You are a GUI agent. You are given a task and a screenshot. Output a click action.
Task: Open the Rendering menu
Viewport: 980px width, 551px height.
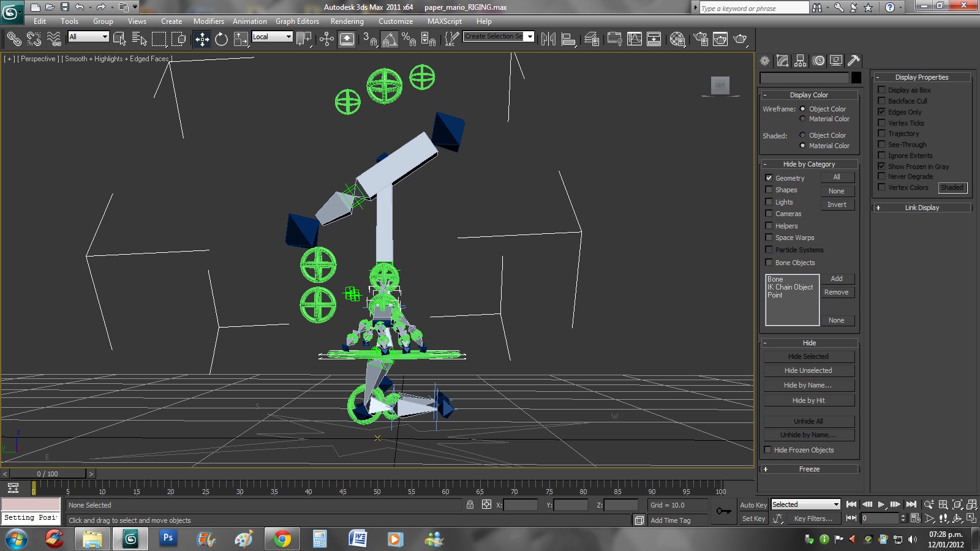tap(347, 21)
